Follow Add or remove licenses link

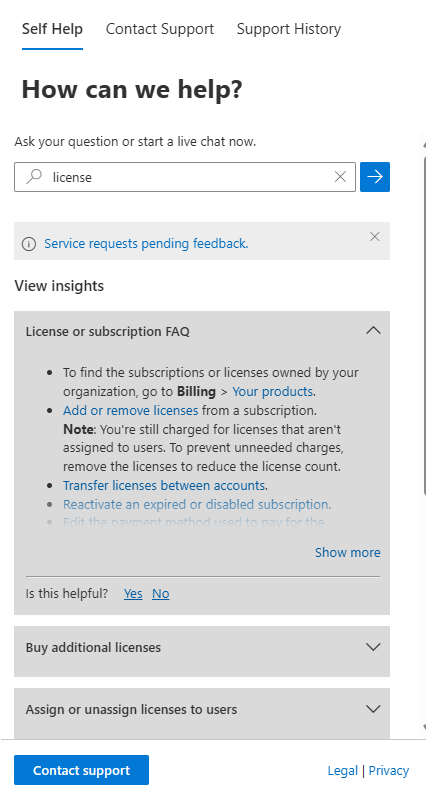tap(130, 410)
